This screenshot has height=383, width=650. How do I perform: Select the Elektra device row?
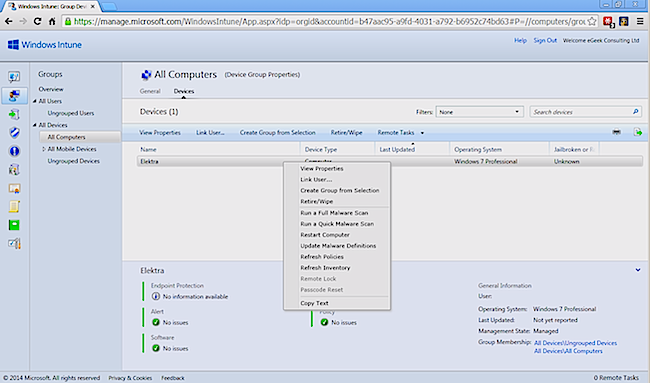click(x=390, y=162)
